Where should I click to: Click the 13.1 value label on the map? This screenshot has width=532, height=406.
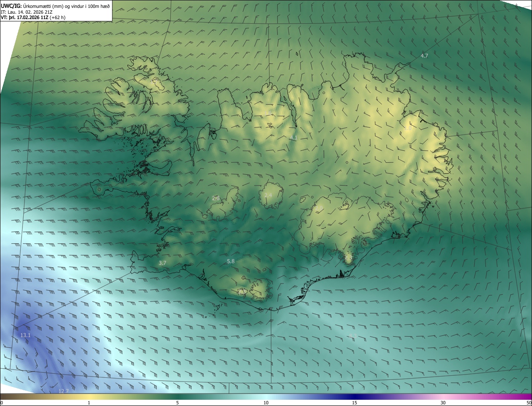pos(25,335)
